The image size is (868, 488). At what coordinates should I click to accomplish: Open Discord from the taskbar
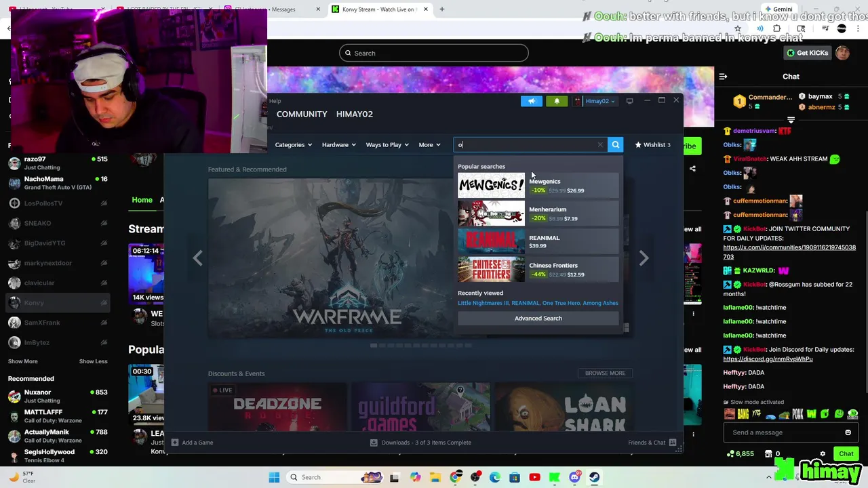click(574, 477)
